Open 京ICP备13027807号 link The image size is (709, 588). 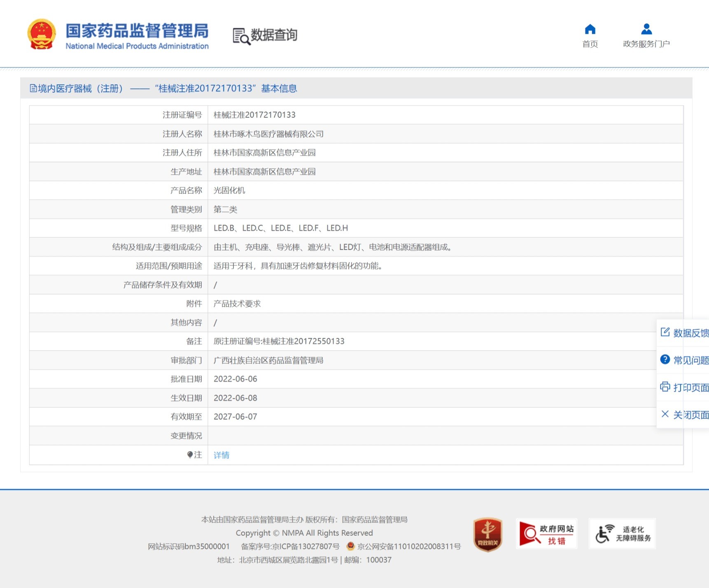290,546
